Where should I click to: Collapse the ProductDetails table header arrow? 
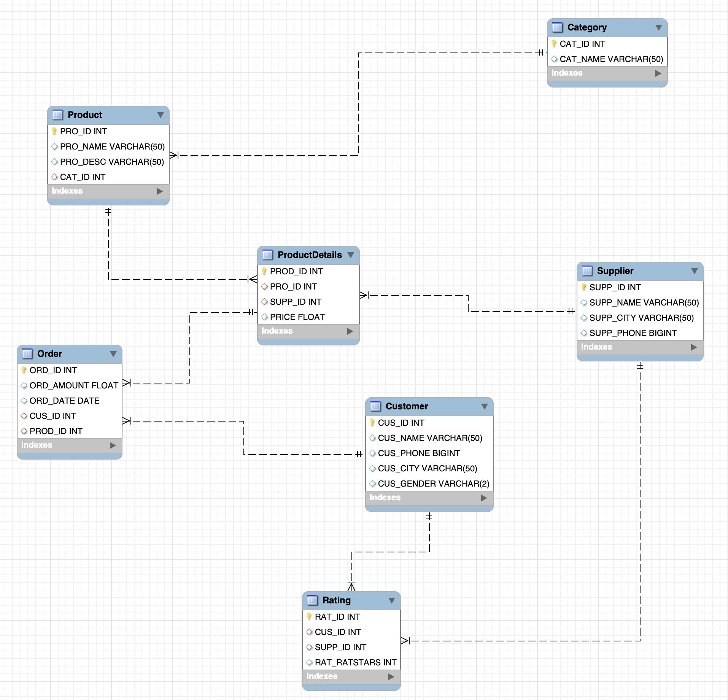coord(351,255)
